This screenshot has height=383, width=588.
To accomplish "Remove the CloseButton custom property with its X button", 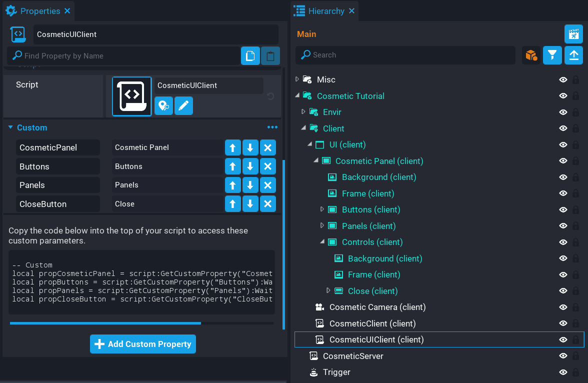I will (x=268, y=203).
